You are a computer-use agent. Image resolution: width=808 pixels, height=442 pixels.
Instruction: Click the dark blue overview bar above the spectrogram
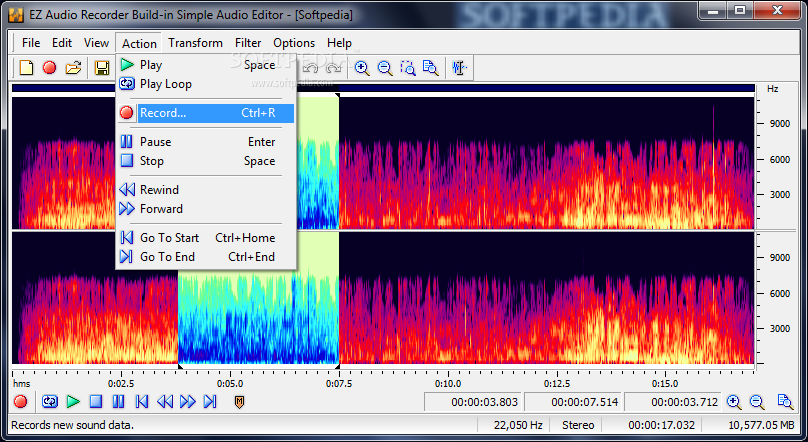tap(383, 88)
